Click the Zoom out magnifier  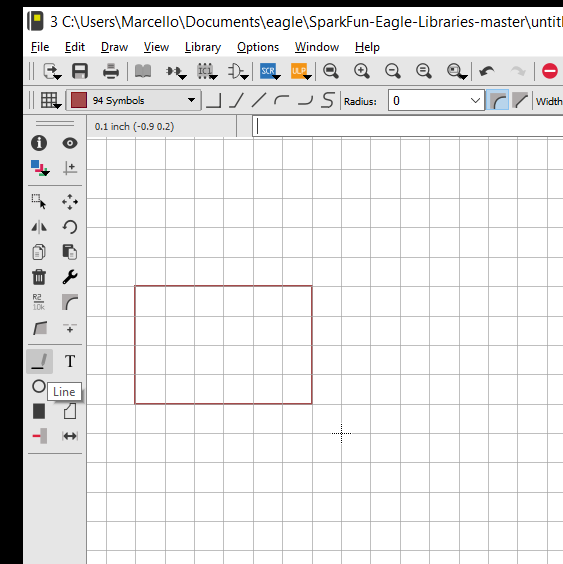392,71
